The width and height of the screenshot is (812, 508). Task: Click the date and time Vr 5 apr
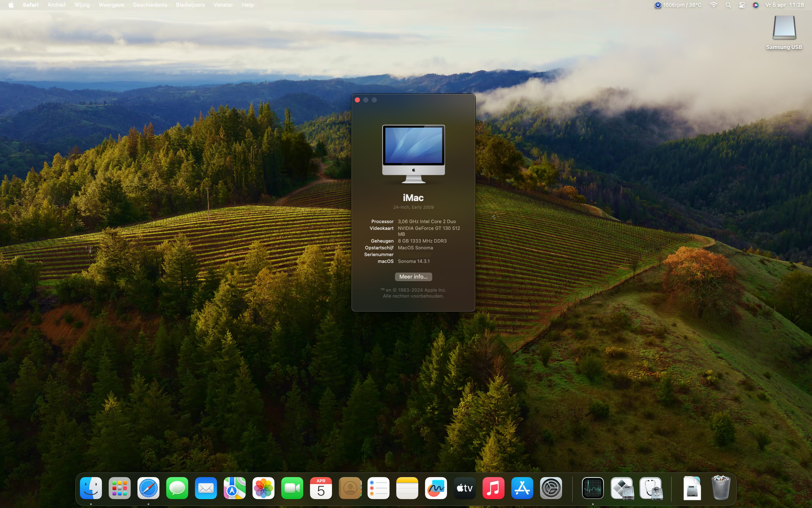[x=785, y=5]
